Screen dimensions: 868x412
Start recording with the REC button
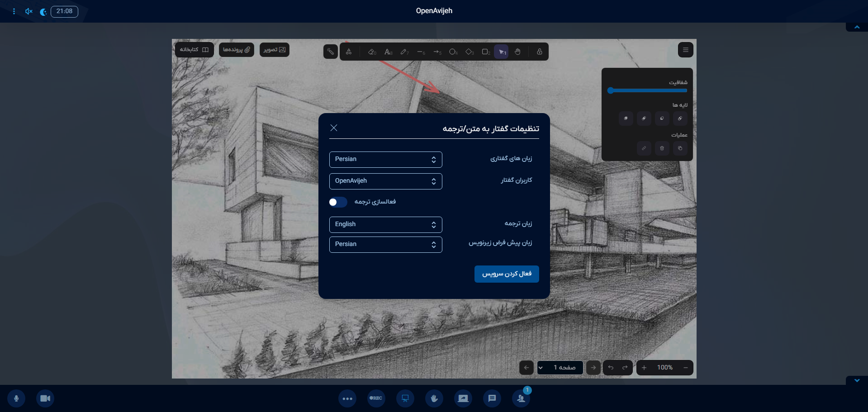(x=376, y=398)
